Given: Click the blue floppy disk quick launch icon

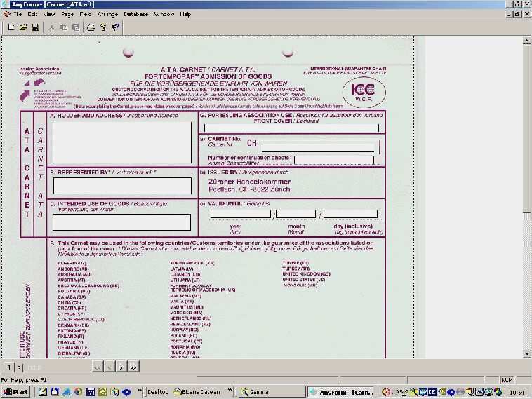Looking at the screenshot, I should (54, 392).
